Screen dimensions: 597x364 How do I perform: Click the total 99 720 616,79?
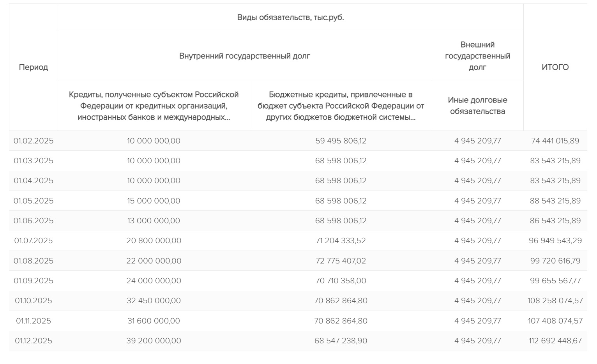[555, 261]
